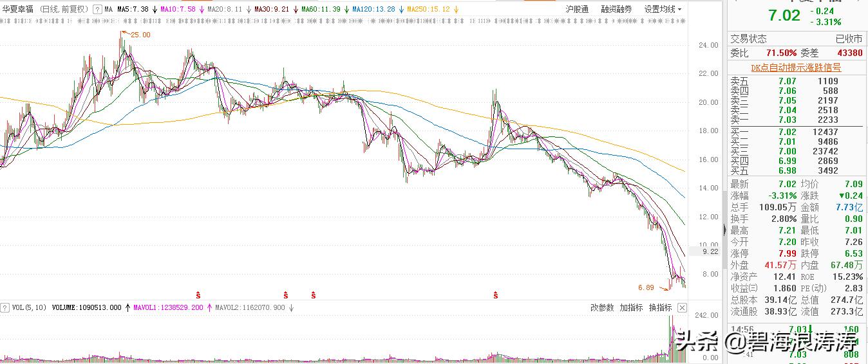Click the 6.89 low price marker
Viewport: 868px width, 364px height.
pos(646,287)
